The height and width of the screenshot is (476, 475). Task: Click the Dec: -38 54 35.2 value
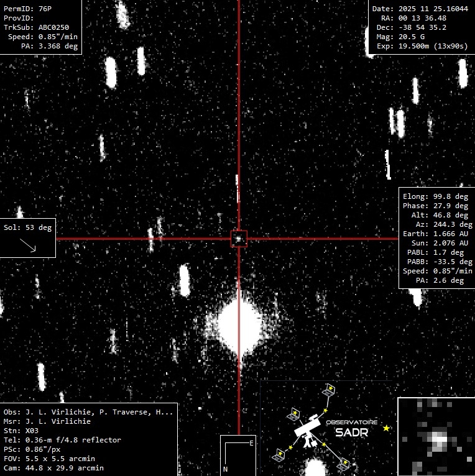pos(412,27)
